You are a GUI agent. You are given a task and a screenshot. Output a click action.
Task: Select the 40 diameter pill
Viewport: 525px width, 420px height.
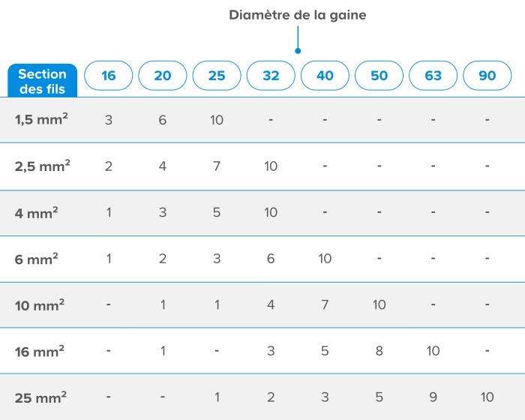click(325, 76)
